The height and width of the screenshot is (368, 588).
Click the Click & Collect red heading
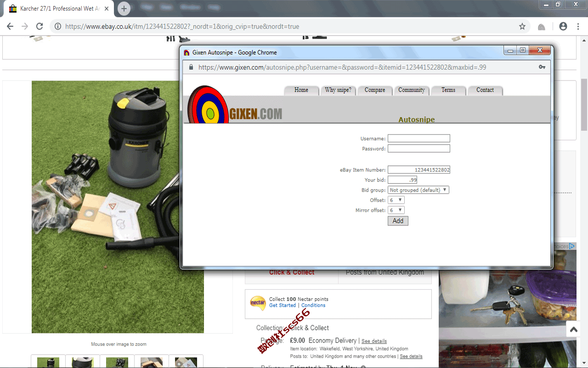pyautogui.click(x=292, y=272)
